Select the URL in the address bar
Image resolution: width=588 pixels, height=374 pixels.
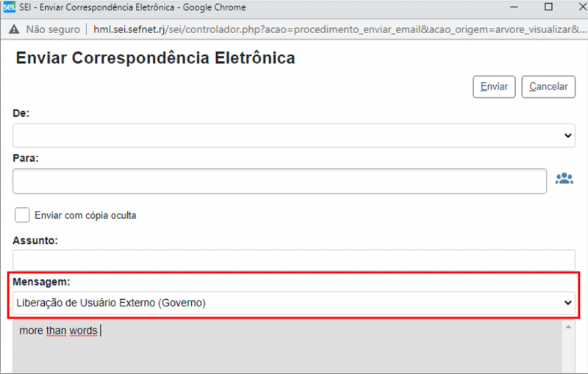(x=331, y=29)
